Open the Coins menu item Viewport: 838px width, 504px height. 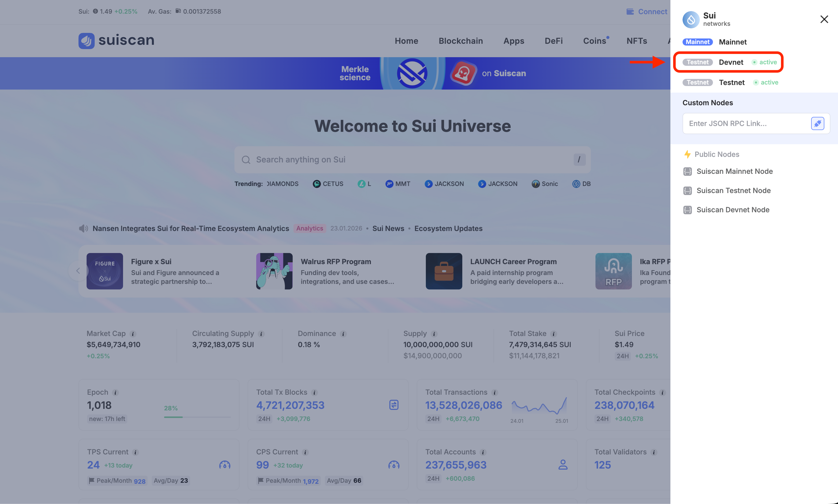click(594, 41)
